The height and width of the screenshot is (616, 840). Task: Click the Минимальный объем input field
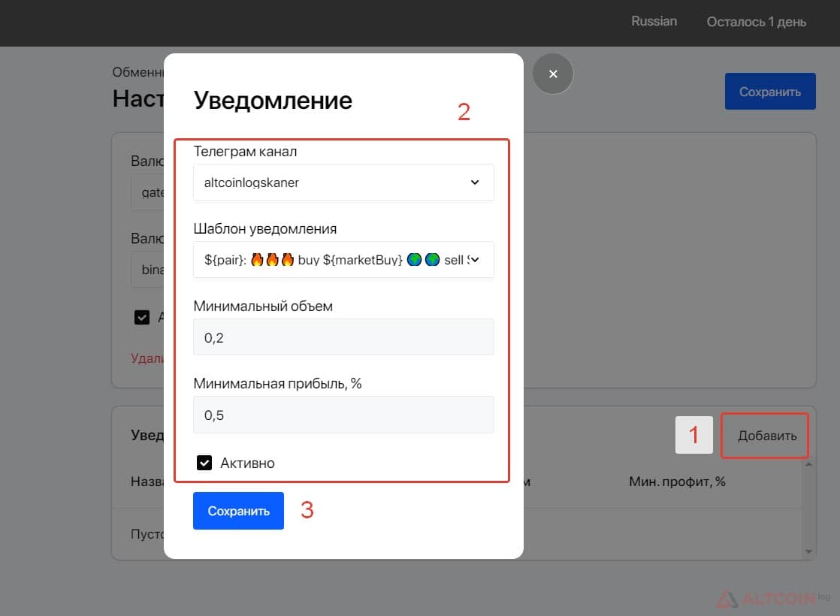[x=343, y=337]
